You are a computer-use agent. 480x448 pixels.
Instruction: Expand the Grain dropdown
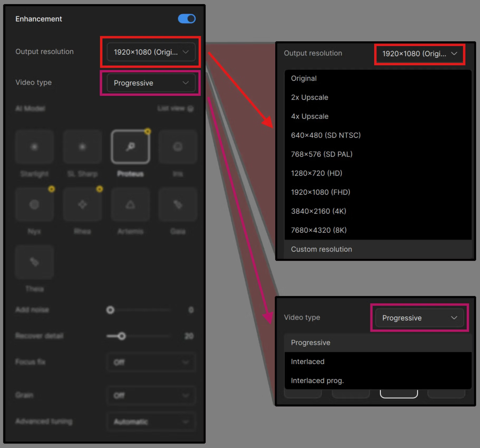[x=151, y=395]
